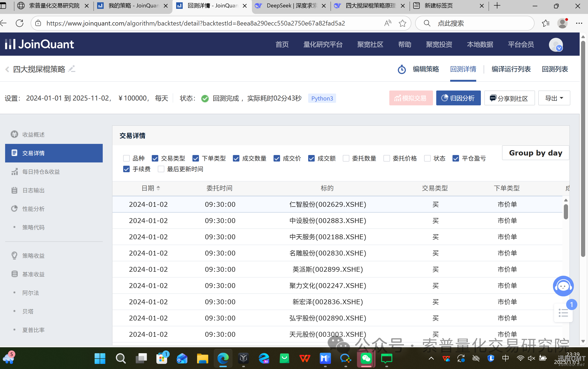The image size is (588, 369).
Task: Open the 性能分析 panel
Action: 33,209
